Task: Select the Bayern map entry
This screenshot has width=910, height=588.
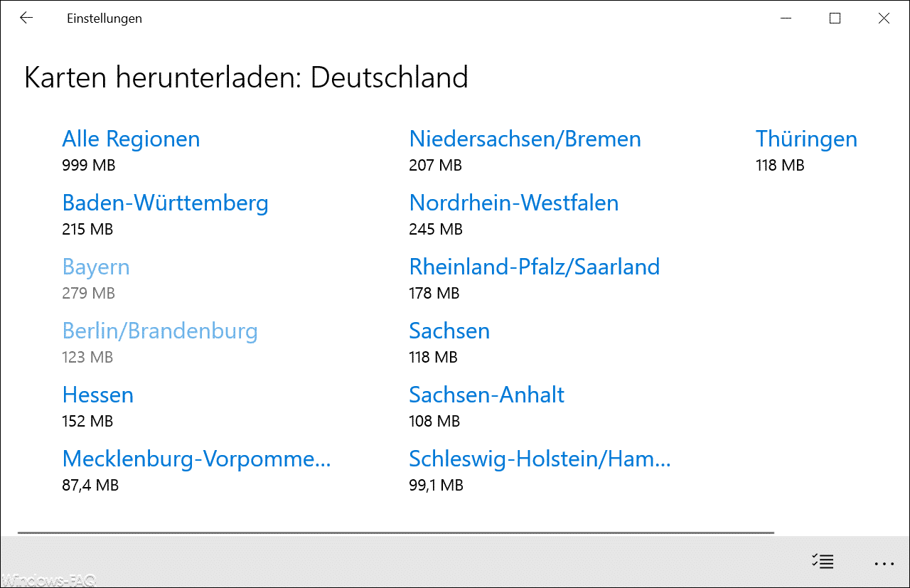Action: (96, 267)
